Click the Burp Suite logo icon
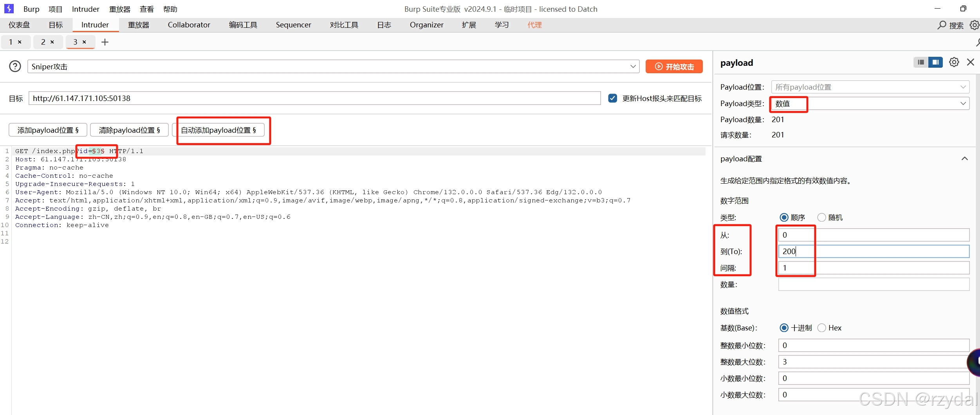This screenshot has height=415, width=980. coord(9,9)
